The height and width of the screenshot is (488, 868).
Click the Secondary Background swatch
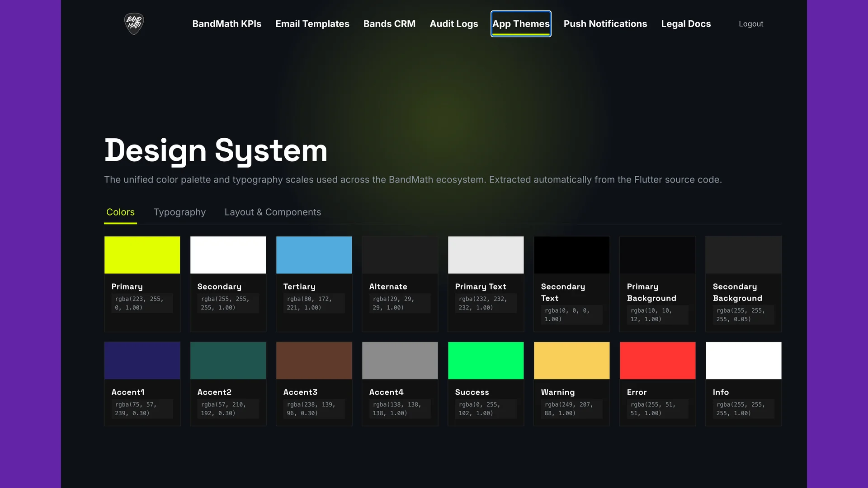[743, 255]
